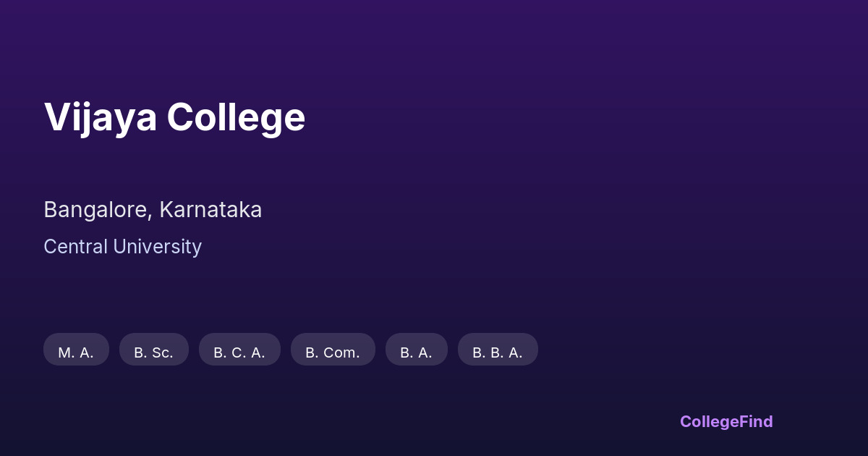Select the state name Karnataka
Viewport: 868px width, 456px height.
(210, 210)
